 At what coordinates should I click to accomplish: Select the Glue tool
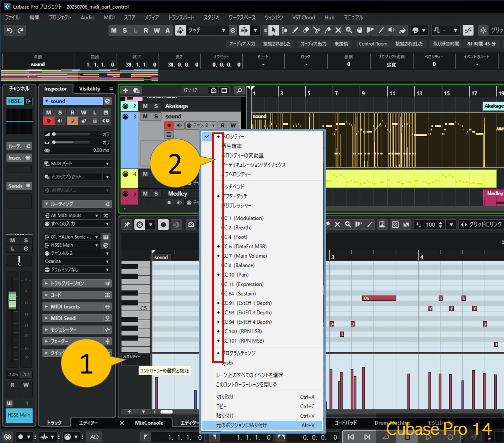(328, 30)
